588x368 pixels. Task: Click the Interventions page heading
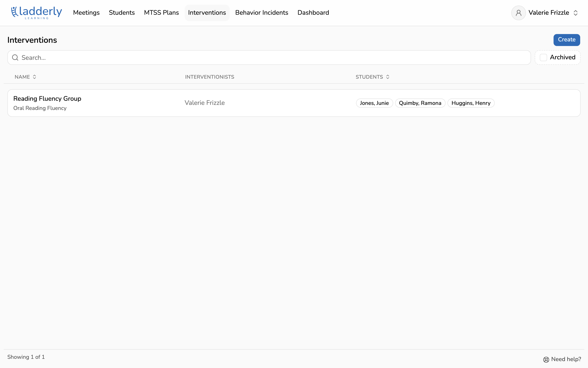coord(32,40)
